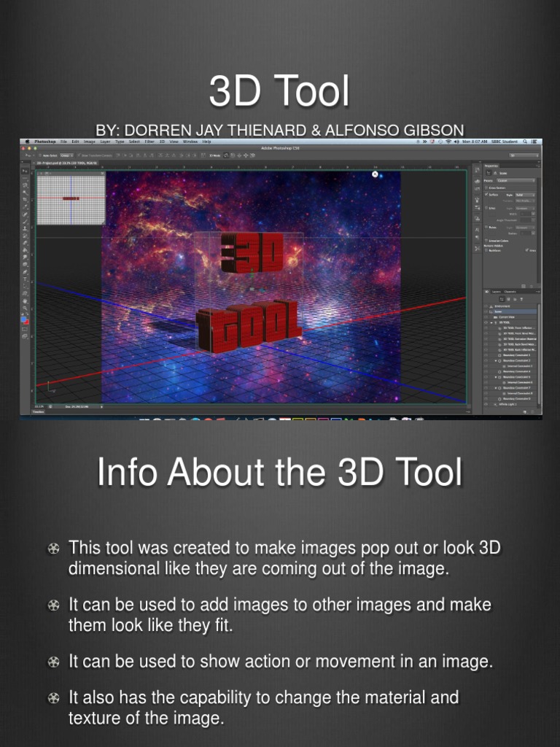Collapse the Boundary Constraint 7 group

pos(496,388)
